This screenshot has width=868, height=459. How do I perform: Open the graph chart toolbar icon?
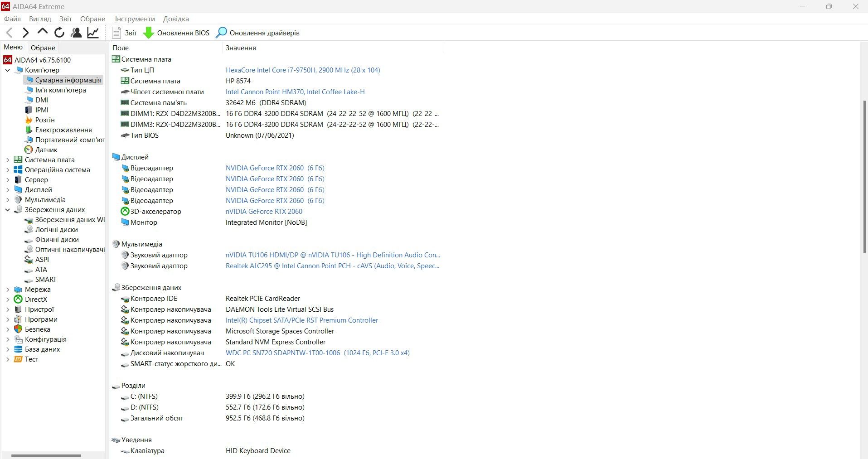coord(93,33)
